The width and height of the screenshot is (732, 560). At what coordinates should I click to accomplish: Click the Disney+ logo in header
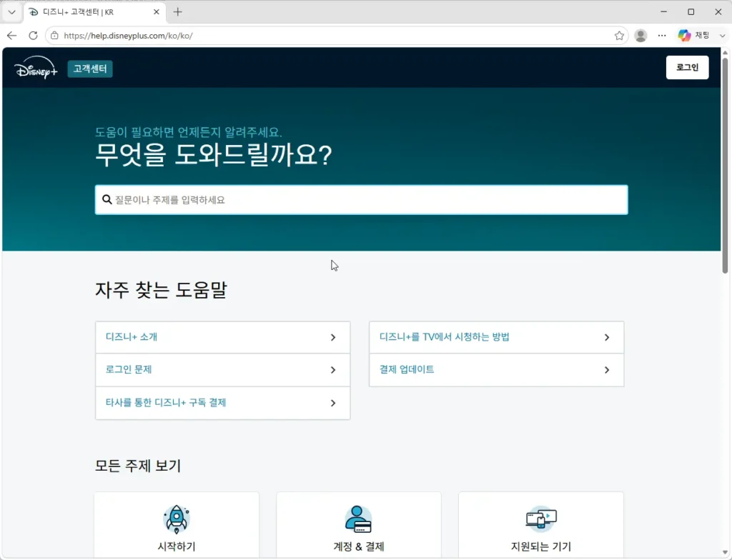click(36, 68)
